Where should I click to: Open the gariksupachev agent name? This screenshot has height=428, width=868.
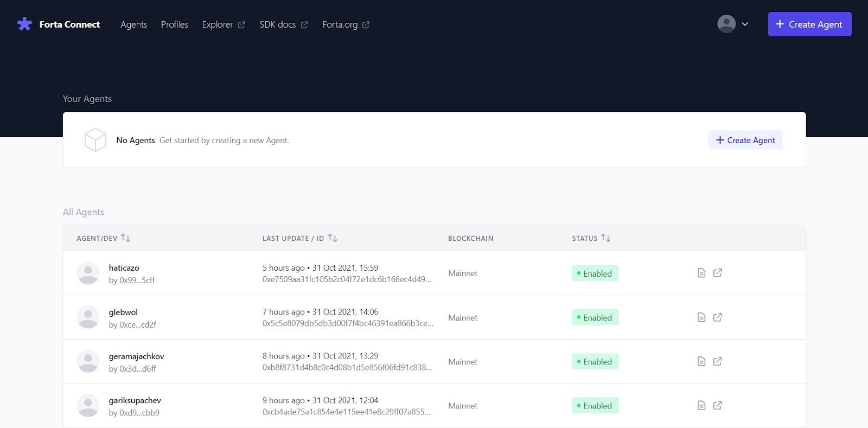pyautogui.click(x=135, y=400)
